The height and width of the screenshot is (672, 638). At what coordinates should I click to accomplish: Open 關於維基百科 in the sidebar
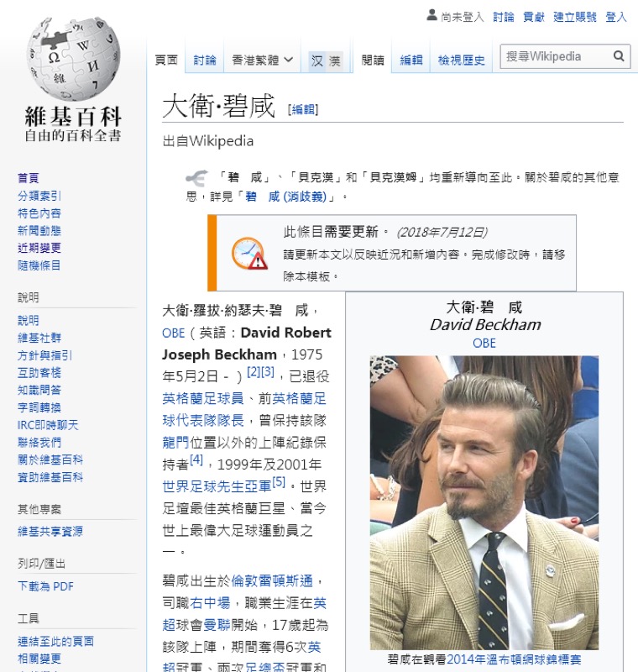pyautogui.click(x=50, y=459)
